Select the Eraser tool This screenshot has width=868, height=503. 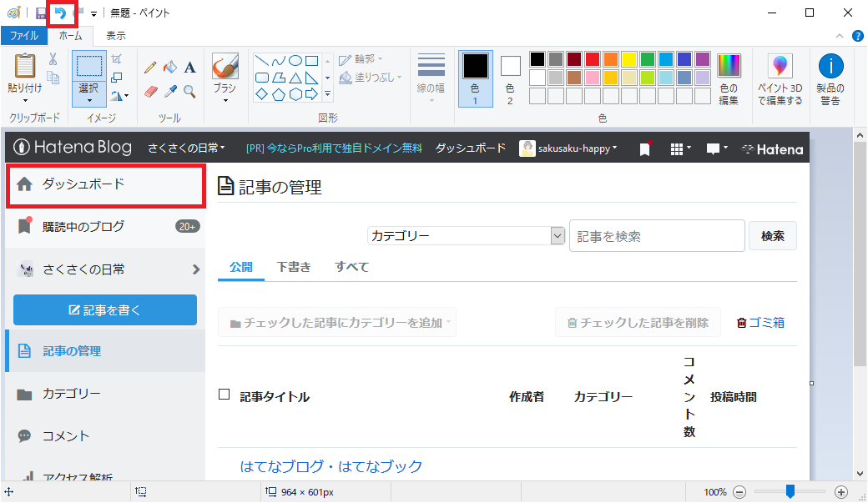click(150, 91)
